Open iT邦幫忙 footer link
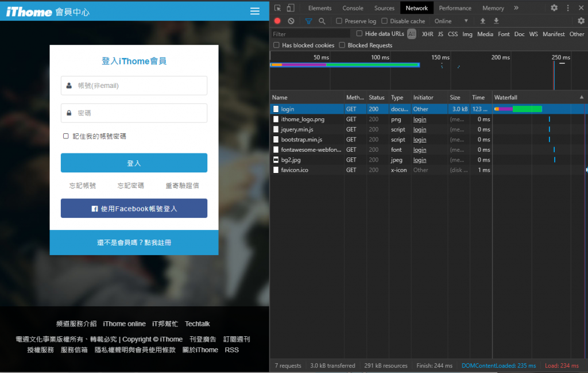 click(x=165, y=324)
